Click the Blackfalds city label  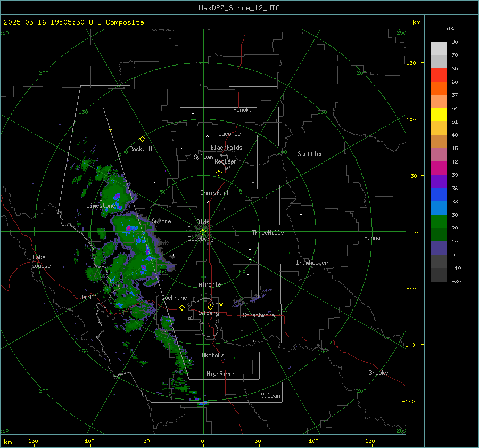coord(226,148)
